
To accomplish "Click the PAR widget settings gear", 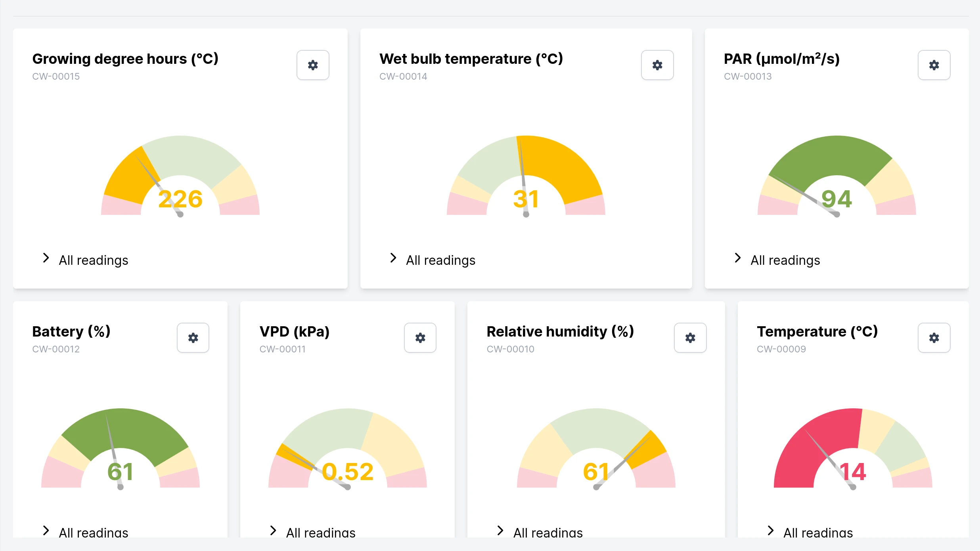I will tap(934, 65).
